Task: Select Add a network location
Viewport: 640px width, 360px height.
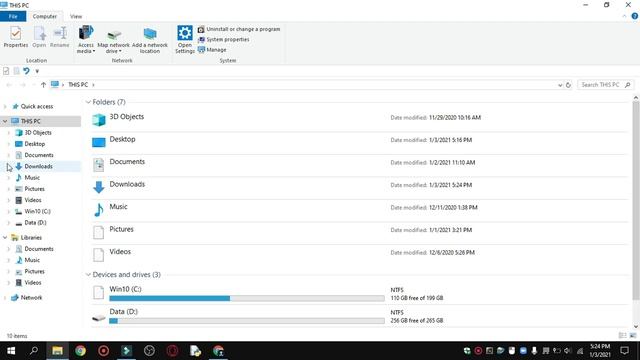Action: pyautogui.click(x=150, y=41)
